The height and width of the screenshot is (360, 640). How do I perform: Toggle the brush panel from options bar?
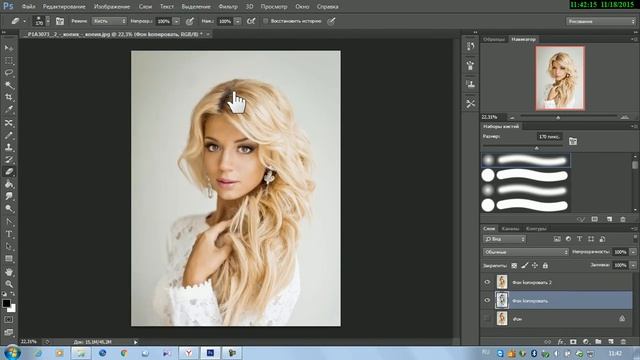60,21
